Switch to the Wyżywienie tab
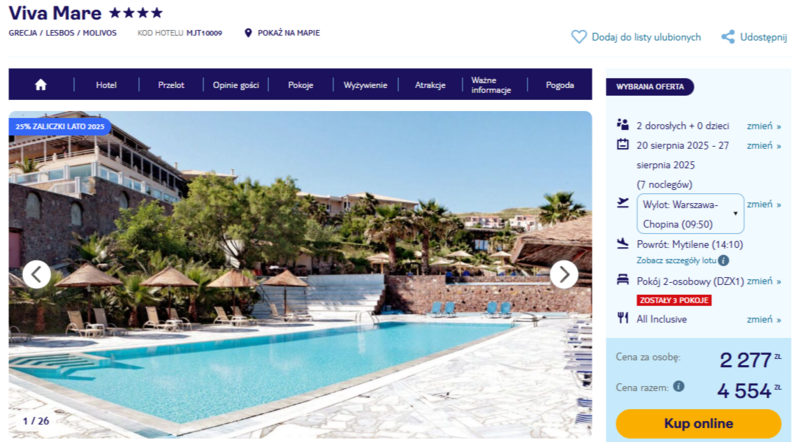This screenshot has width=800, height=442. [365, 85]
